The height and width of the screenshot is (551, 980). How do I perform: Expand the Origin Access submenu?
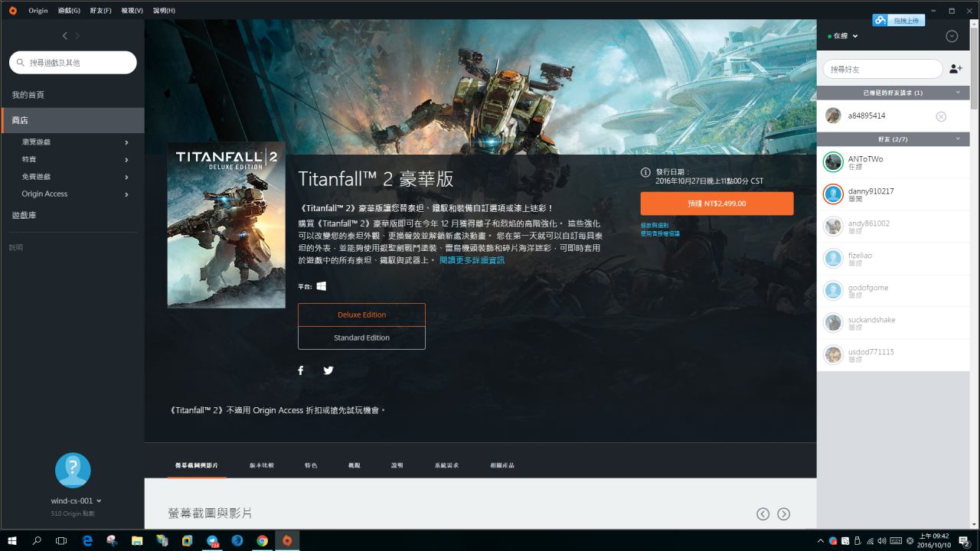point(126,194)
